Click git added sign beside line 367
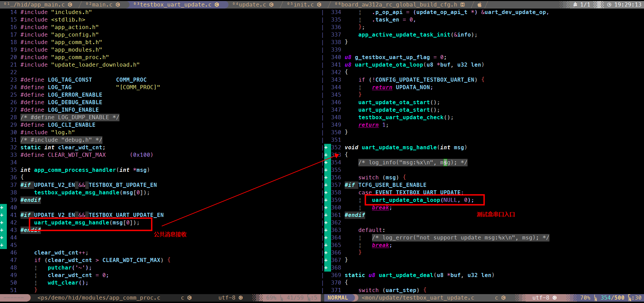The image size is (644, 303). coord(326,260)
